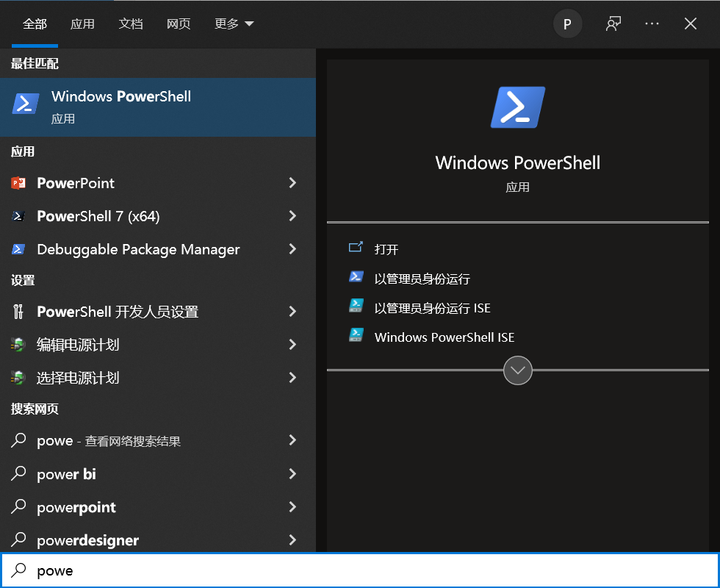This screenshot has height=588, width=720.
Task: Show more actions with the circular down chevron
Action: pos(517,370)
